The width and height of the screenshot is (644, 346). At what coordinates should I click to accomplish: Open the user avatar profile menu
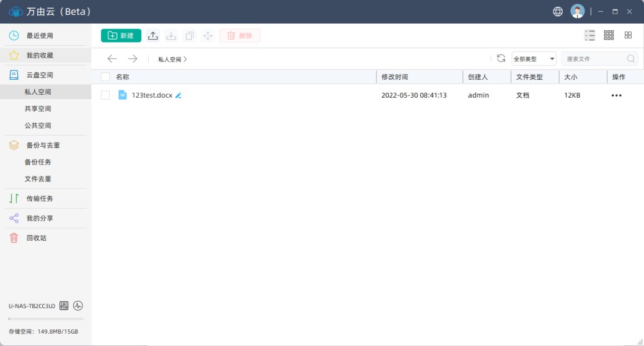[x=577, y=12]
